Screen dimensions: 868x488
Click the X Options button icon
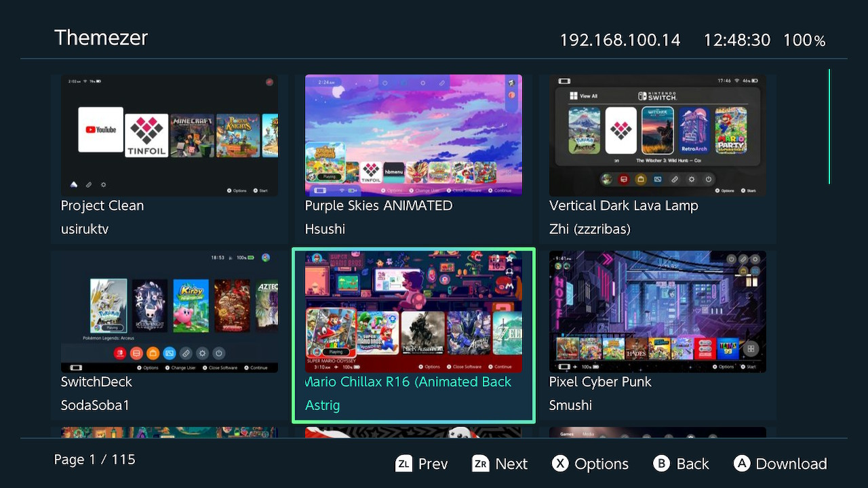click(x=559, y=464)
